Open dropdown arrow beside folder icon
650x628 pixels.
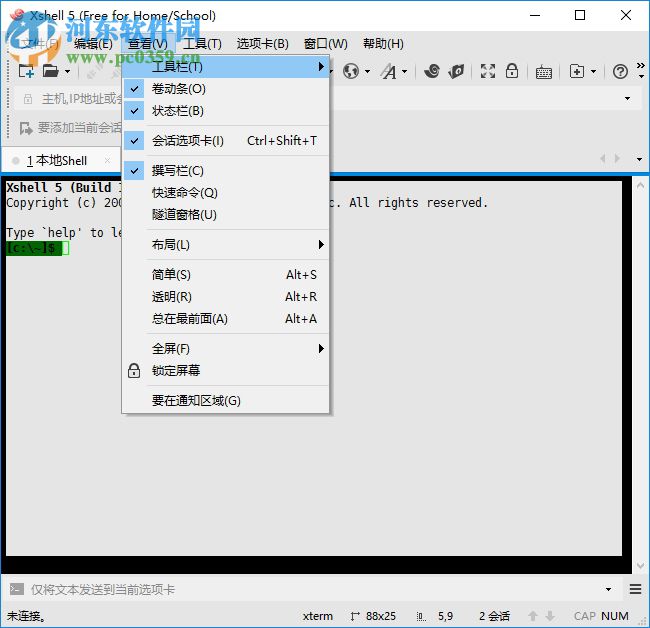[x=67, y=72]
